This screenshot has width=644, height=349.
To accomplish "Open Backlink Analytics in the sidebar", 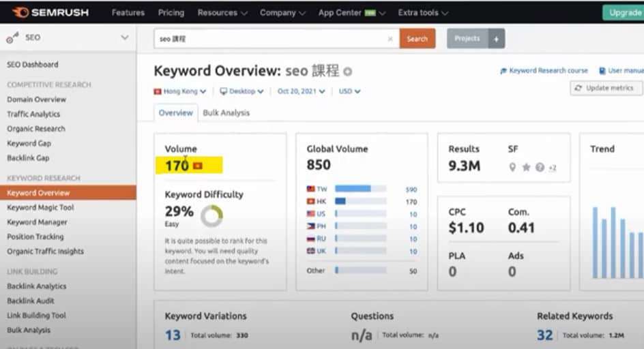I will click(37, 286).
